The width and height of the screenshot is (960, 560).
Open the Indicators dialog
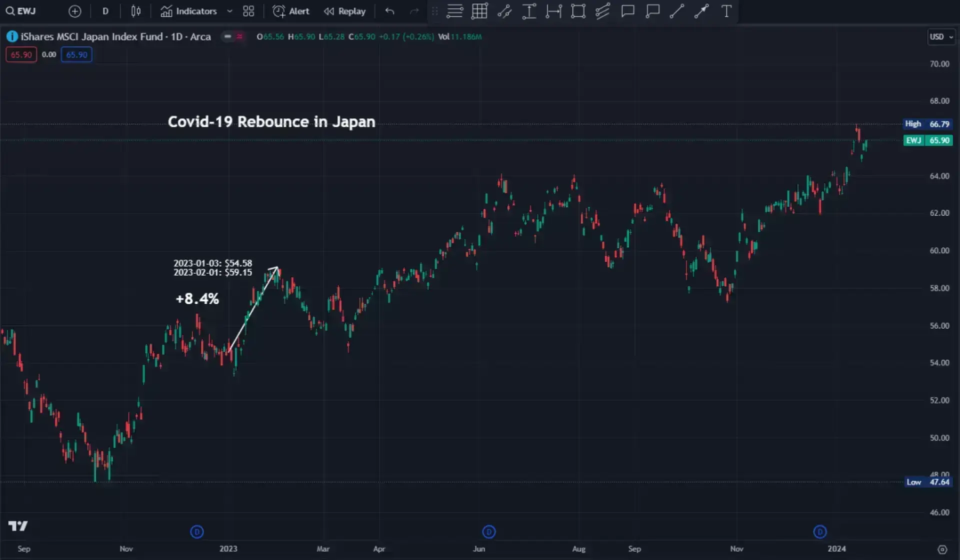click(x=188, y=11)
